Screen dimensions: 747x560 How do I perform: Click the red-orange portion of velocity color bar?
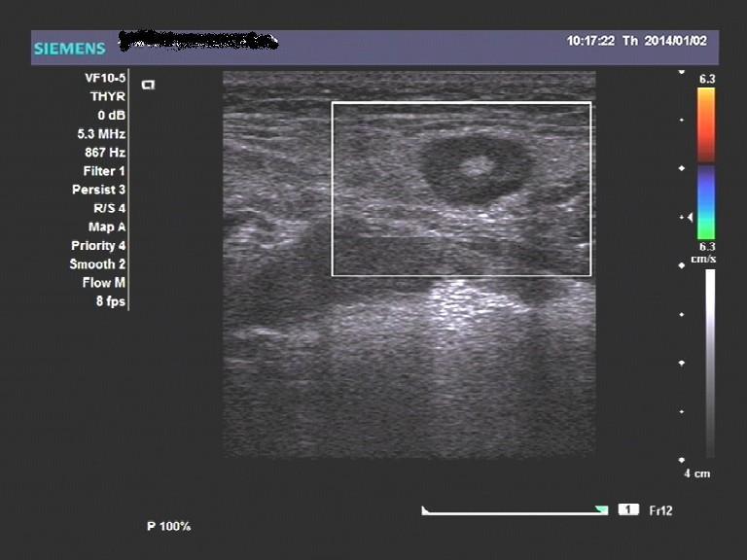[706, 122]
